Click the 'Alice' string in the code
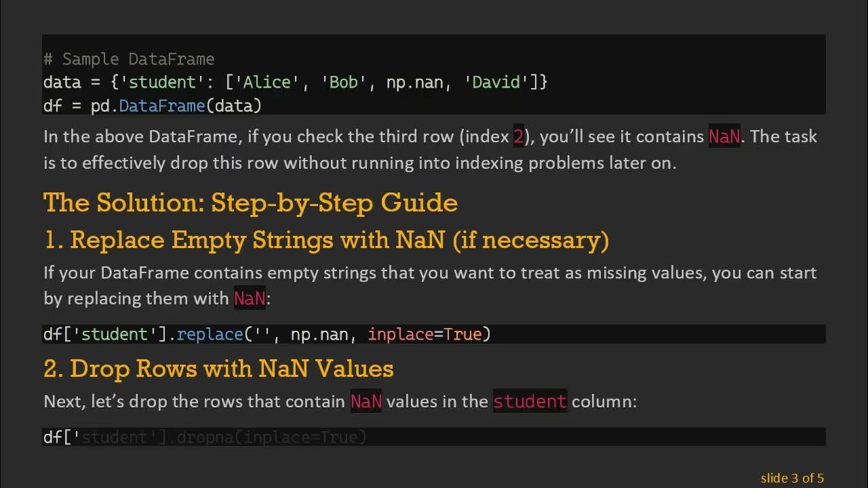The width and height of the screenshot is (868, 488). (267, 83)
